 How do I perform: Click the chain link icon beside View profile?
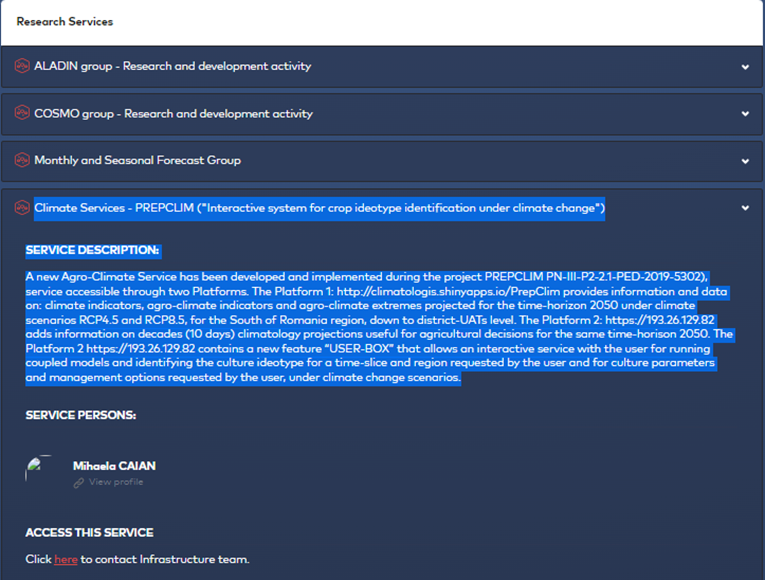point(79,483)
